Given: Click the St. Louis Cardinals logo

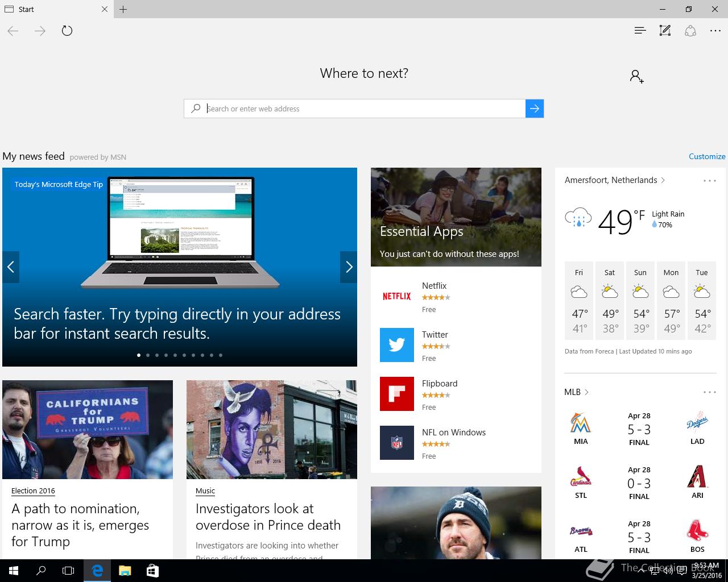Looking at the screenshot, I should pos(581,477).
